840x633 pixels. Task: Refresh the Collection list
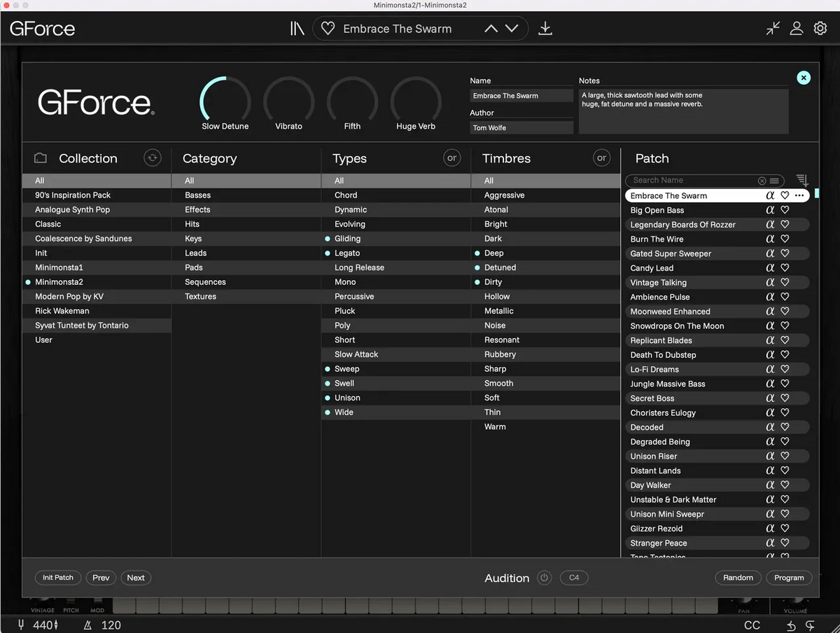(153, 158)
